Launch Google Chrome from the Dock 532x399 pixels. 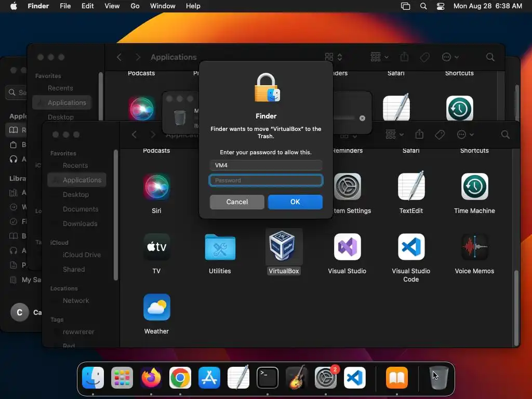pyautogui.click(x=180, y=378)
